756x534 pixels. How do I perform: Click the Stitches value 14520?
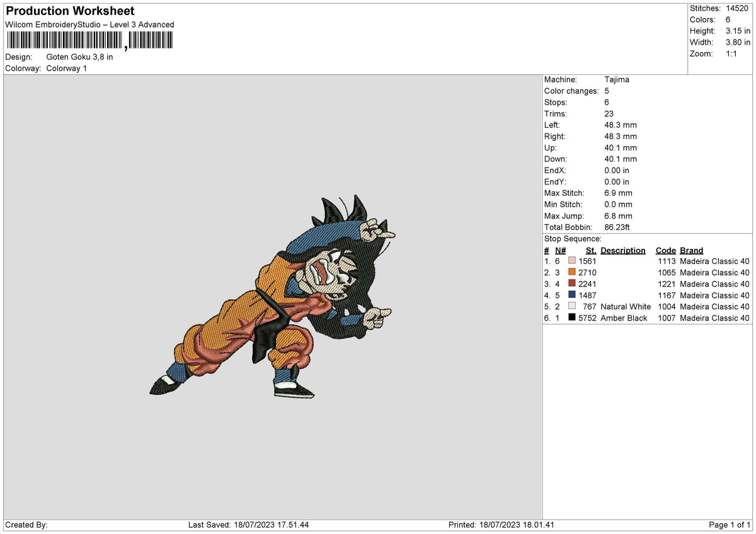point(737,8)
